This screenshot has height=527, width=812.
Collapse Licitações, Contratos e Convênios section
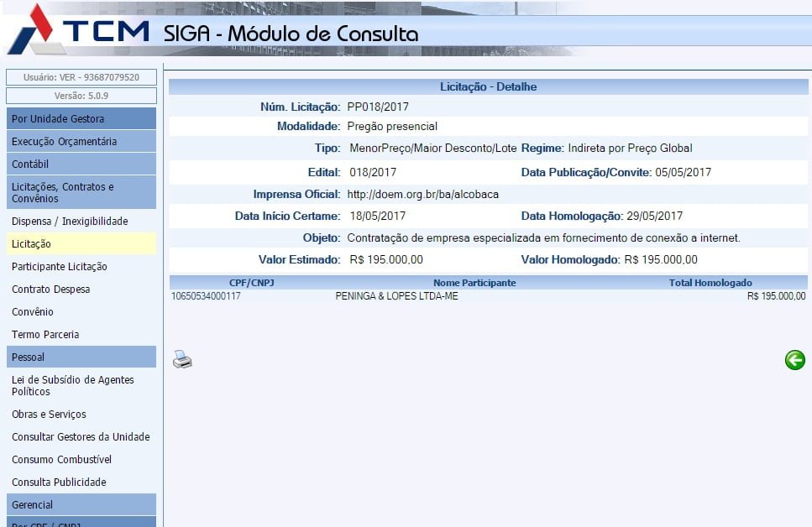click(x=81, y=193)
